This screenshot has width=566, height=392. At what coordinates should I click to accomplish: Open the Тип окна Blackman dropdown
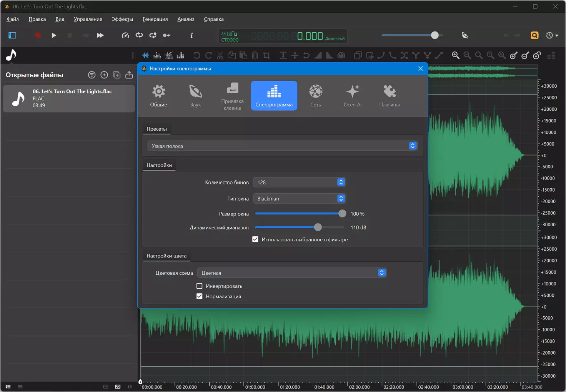pos(300,199)
